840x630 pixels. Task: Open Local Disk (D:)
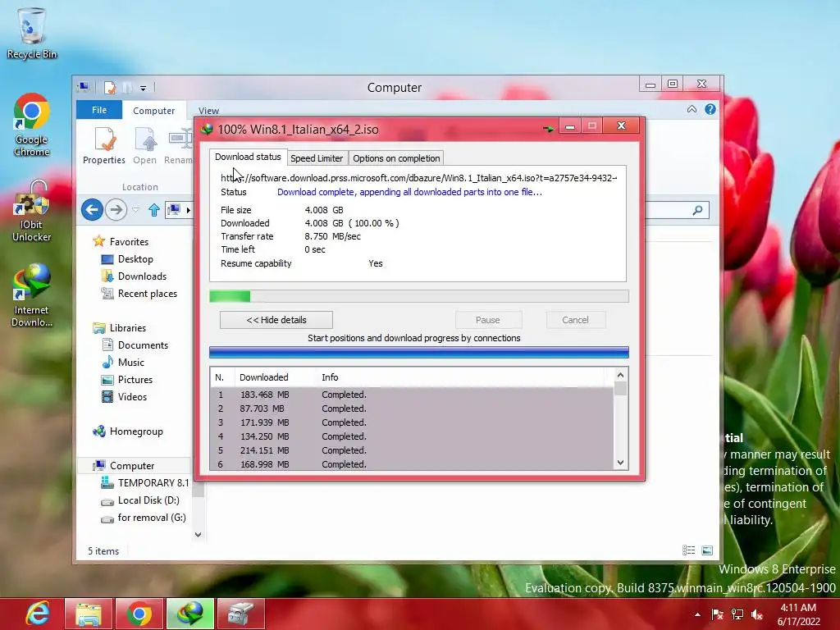click(148, 500)
